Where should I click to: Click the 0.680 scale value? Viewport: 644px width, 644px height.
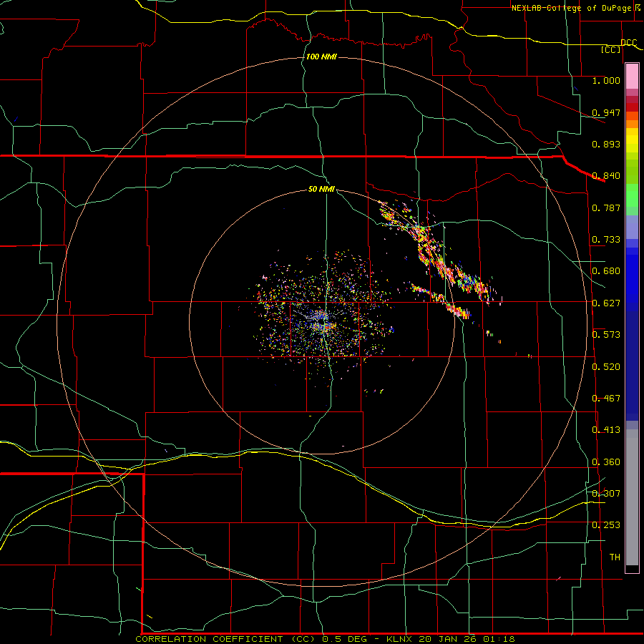click(606, 271)
